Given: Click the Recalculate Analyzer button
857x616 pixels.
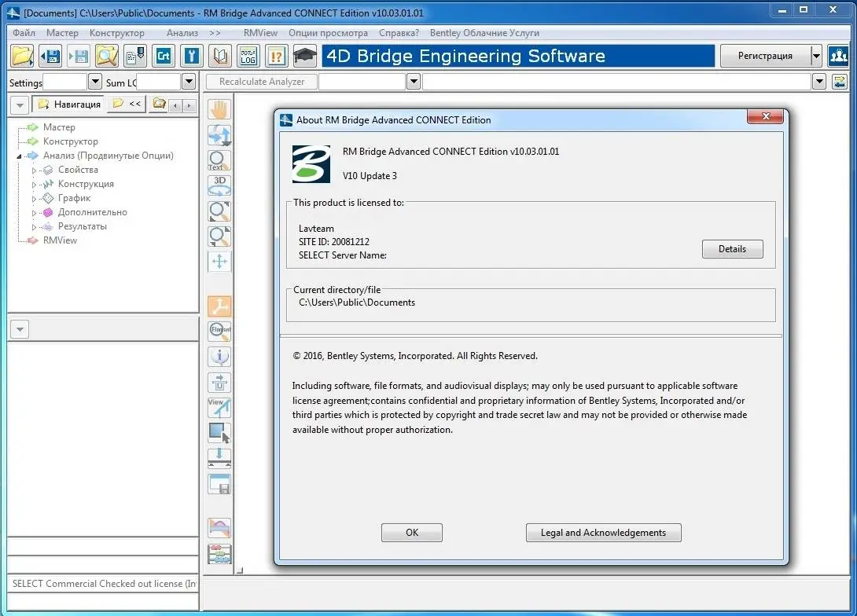Looking at the screenshot, I should (262, 82).
